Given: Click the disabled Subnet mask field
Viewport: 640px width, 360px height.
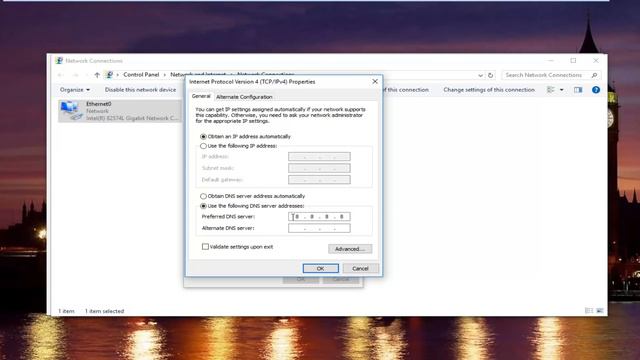Looking at the screenshot, I should (x=319, y=168).
